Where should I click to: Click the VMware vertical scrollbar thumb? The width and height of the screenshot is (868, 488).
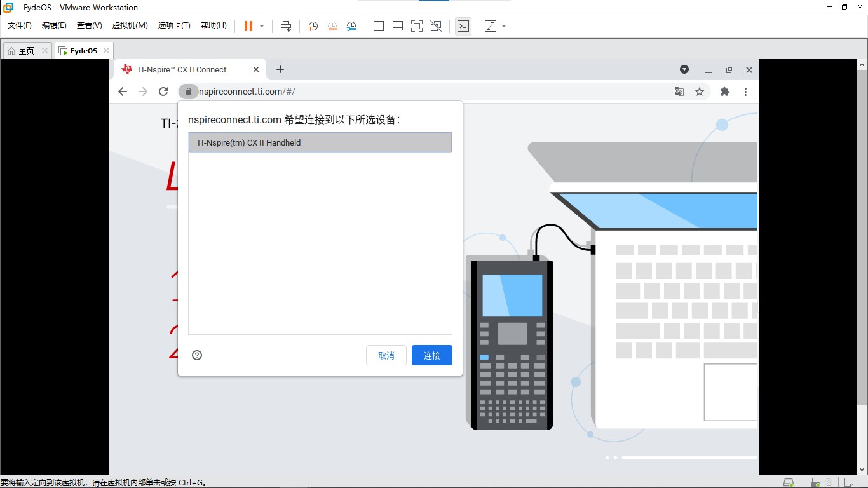[862, 237]
